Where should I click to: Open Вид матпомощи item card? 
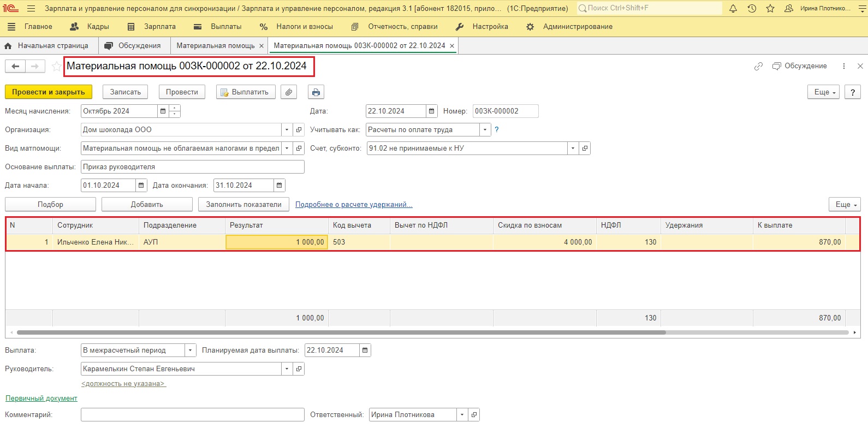(x=299, y=148)
